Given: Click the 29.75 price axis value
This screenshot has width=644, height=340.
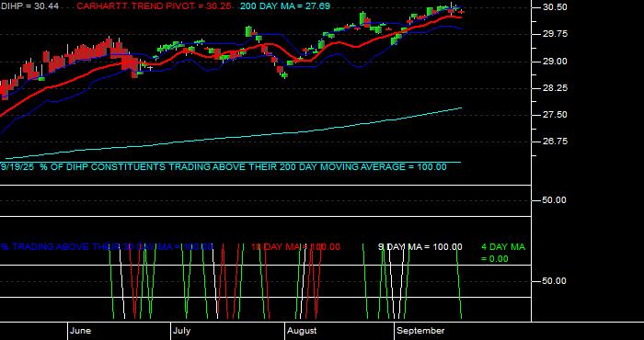Looking at the screenshot, I should point(555,34).
